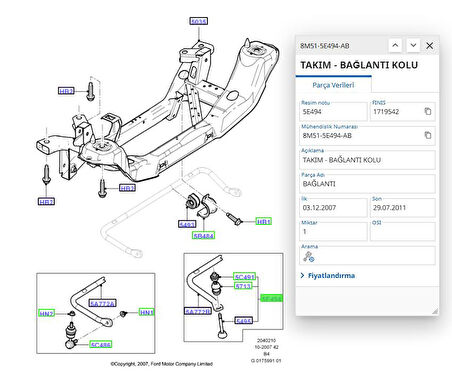Select callout 5495 in right inset
Viewport: 452px width, 382px height.
pos(244,321)
